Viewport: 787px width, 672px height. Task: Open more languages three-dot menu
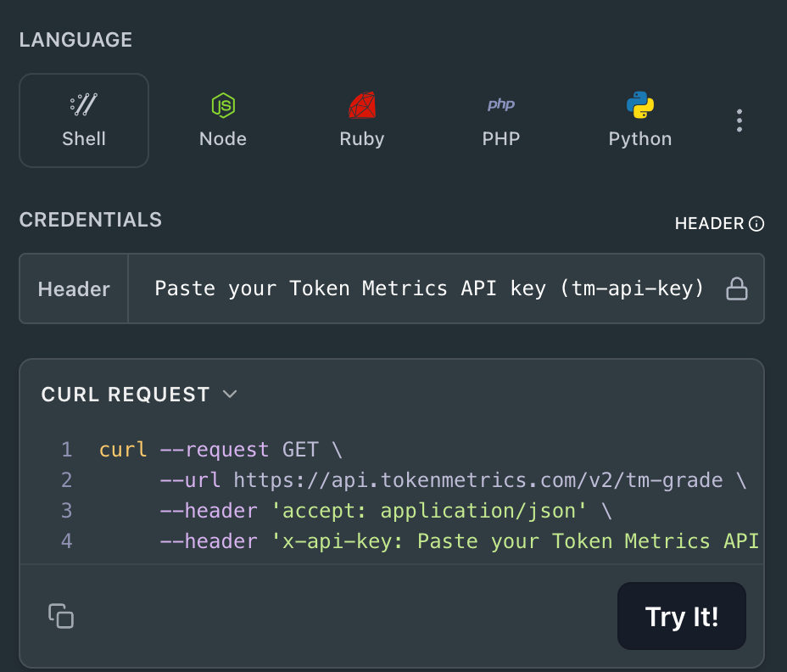(740, 120)
